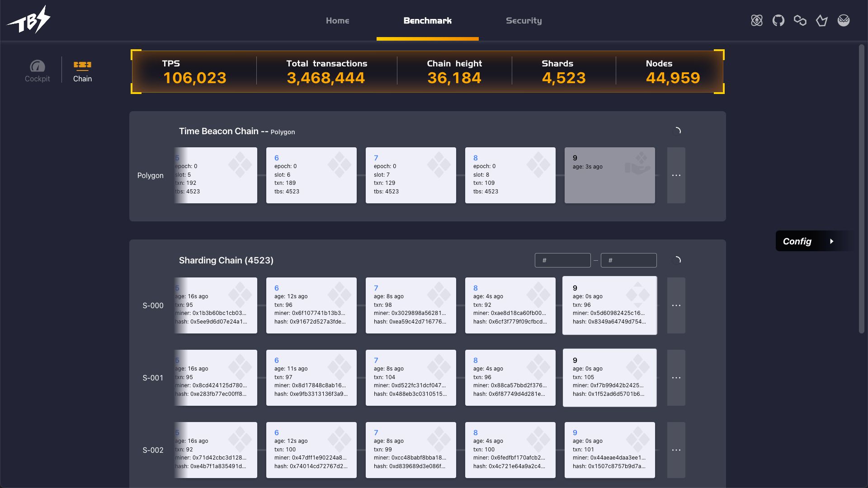Image resolution: width=868 pixels, height=488 pixels.
Task: Click the TBS lightning logo
Action: (x=28, y=20)
